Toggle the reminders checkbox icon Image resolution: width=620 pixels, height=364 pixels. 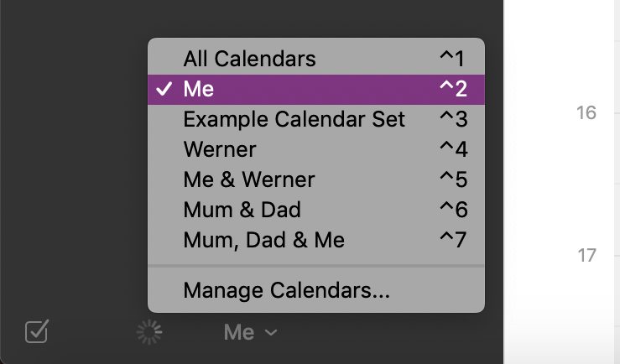click(37, 330)
